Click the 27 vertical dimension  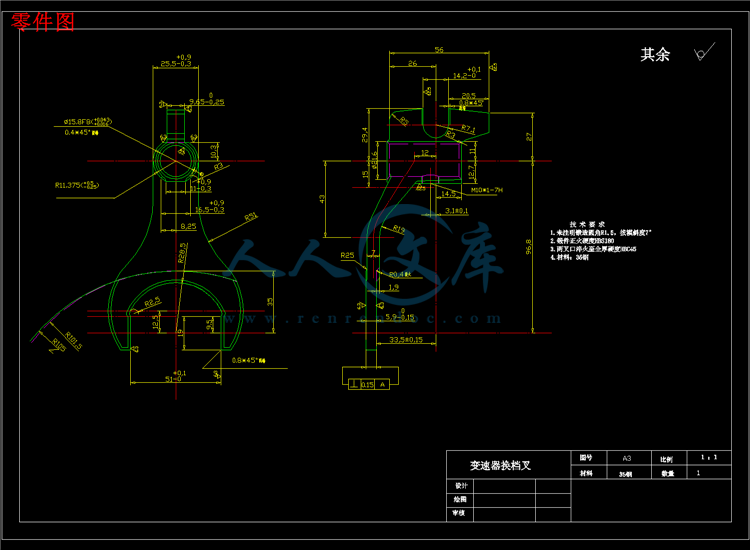tap(529, 136)
